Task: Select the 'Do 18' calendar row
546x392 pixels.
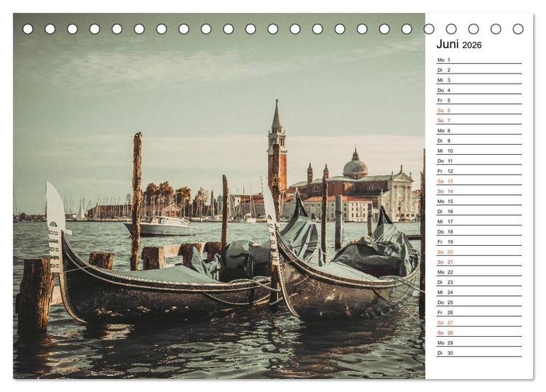Action: [x=479, y=231]
